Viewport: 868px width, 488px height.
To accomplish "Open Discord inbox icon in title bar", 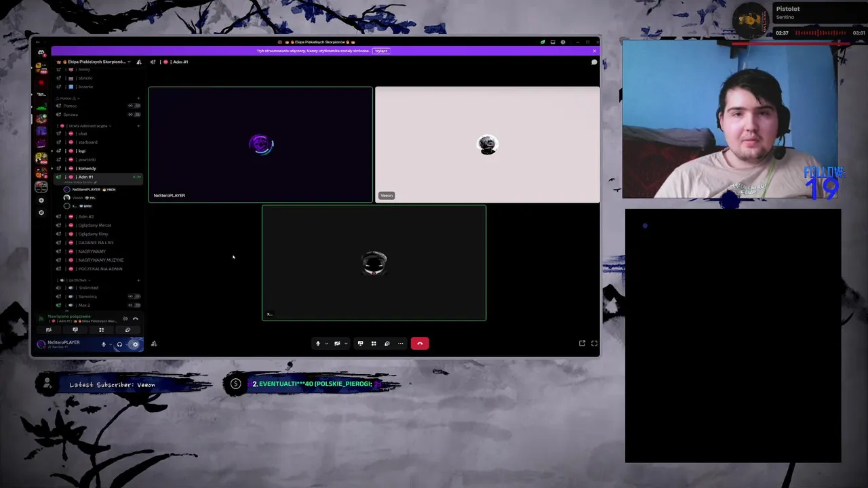I will [553, 42].
